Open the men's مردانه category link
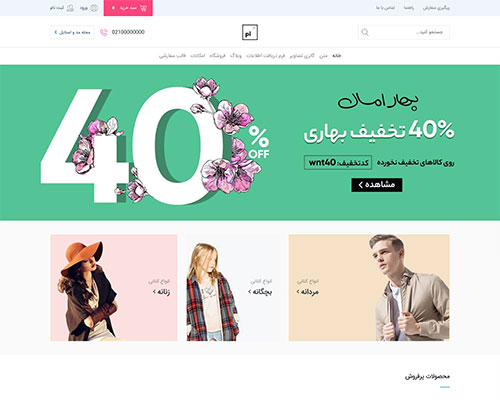Screen dimensions: 500x400 coord(308,292)
